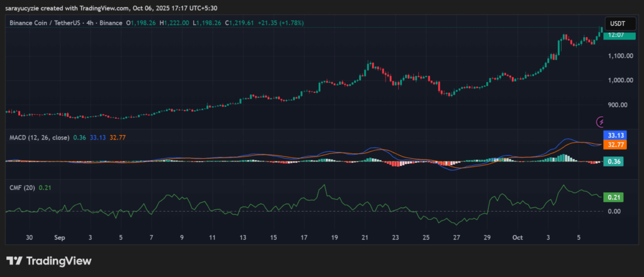This screenshot has width=644, height=277.
Task: Select the CMF (20) indicator label
Action: coord(22,187)
